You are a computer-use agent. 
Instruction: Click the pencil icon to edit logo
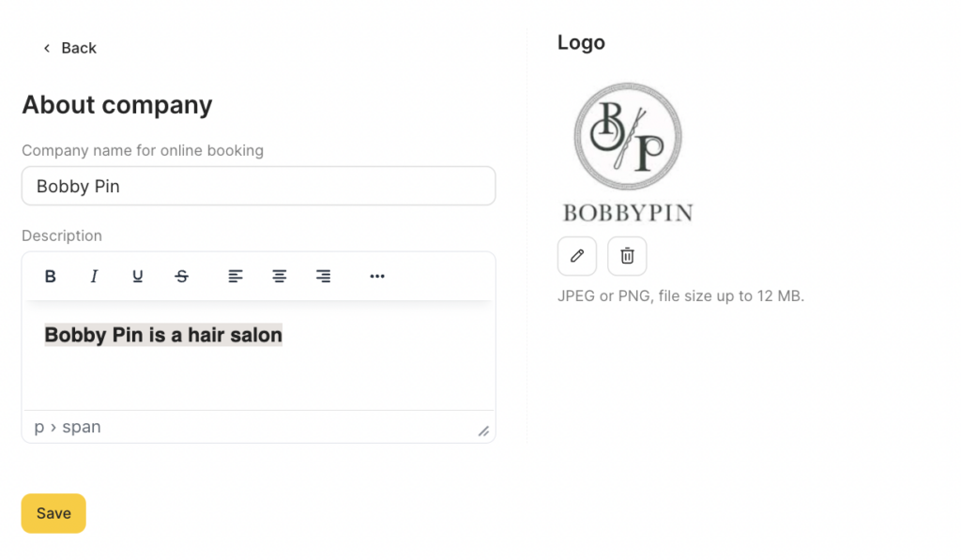577,256
